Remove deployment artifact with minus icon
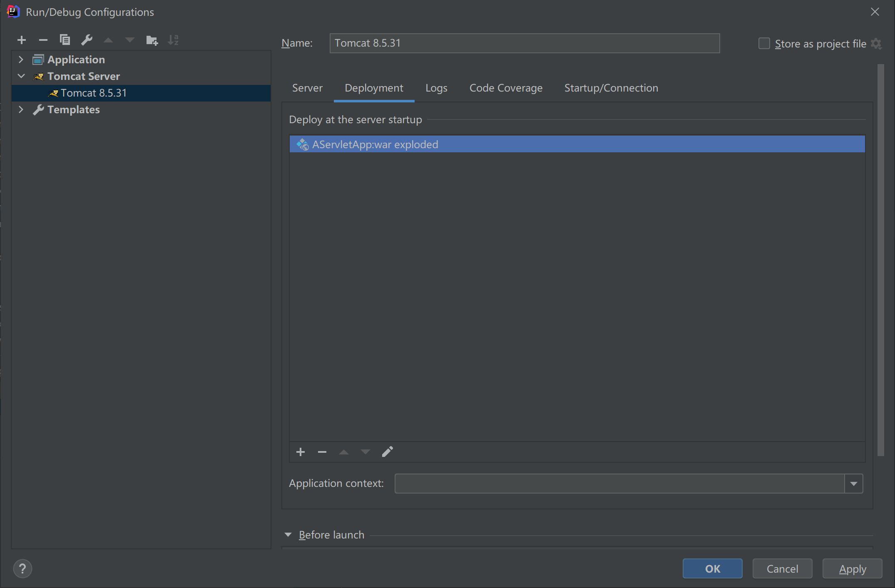 tap(322, 452)
